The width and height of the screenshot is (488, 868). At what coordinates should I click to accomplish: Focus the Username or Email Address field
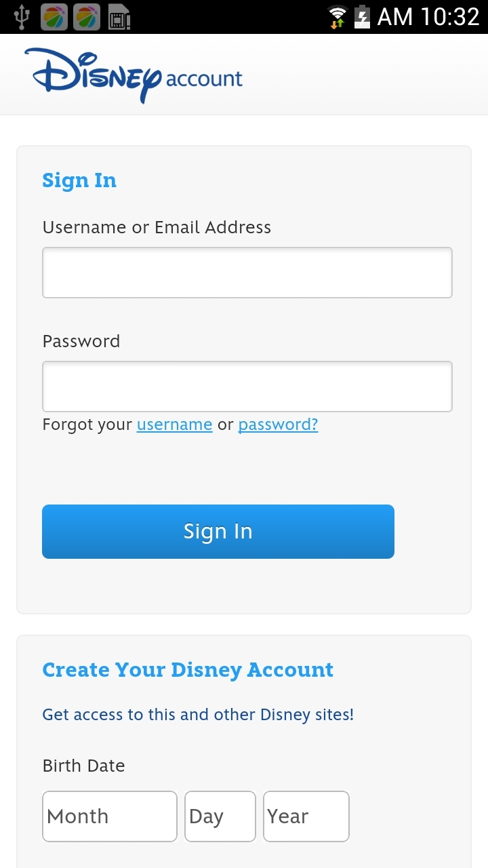click(247, 273)
